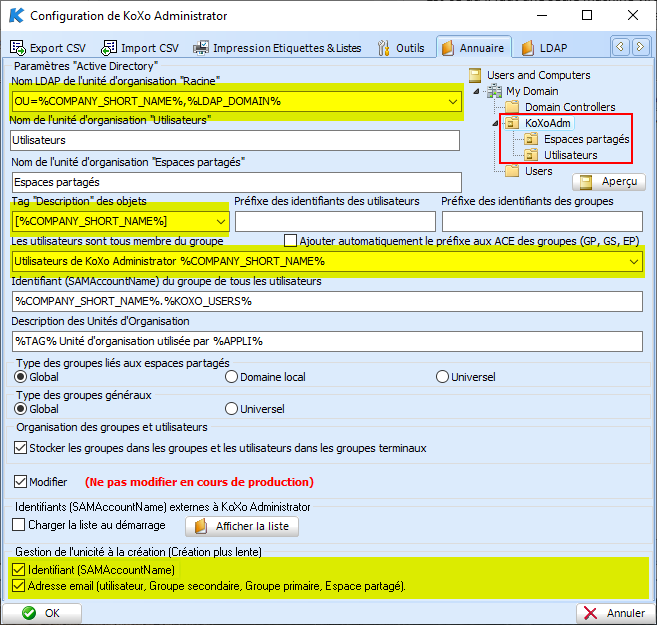Screen dimensions: 657x625
Task: Select Users node in the tree
Action: click(538, 171)
